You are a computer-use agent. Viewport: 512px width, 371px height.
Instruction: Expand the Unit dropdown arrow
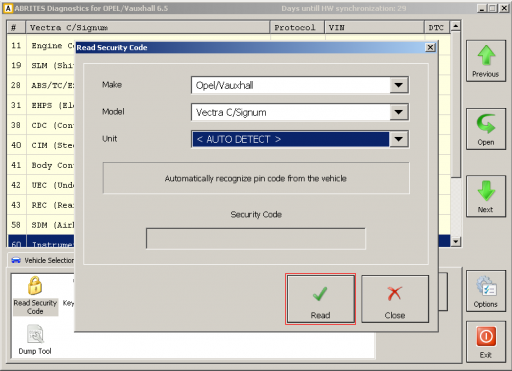(399, 139)
